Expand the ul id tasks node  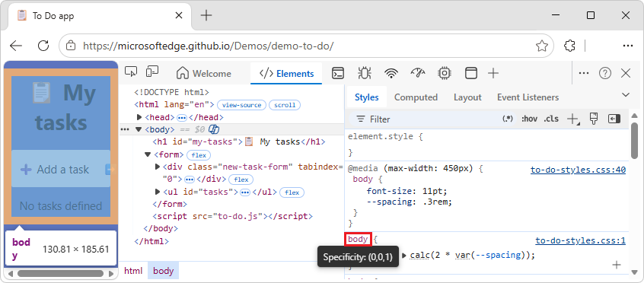pyautogui.click(x=158, y=192)
